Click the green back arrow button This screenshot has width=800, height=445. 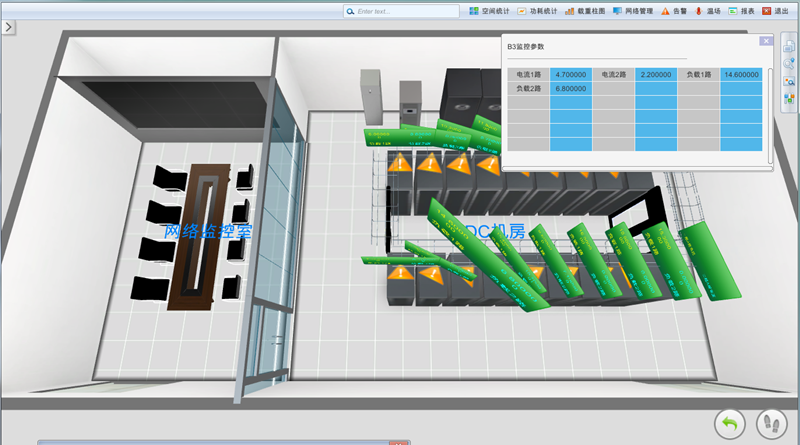(x=730, y=424)
